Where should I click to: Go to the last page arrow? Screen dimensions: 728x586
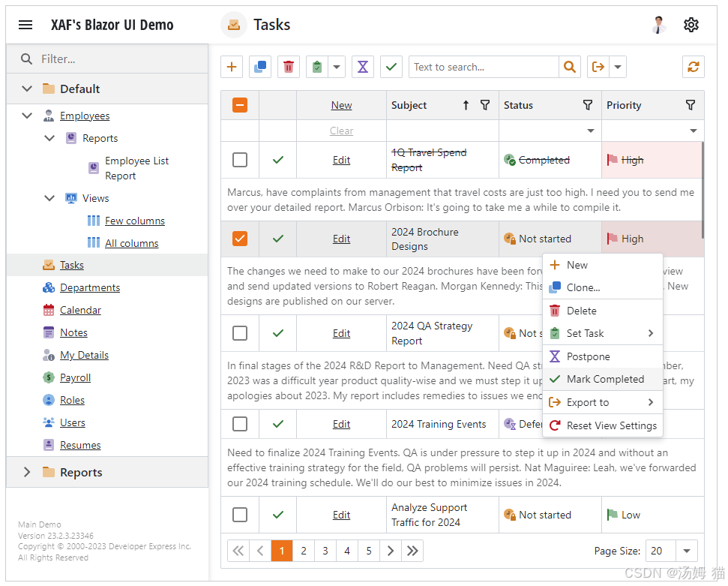tap(412, 551)
